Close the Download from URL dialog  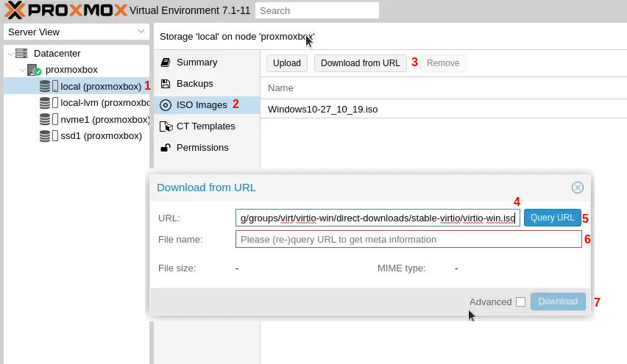578,188
